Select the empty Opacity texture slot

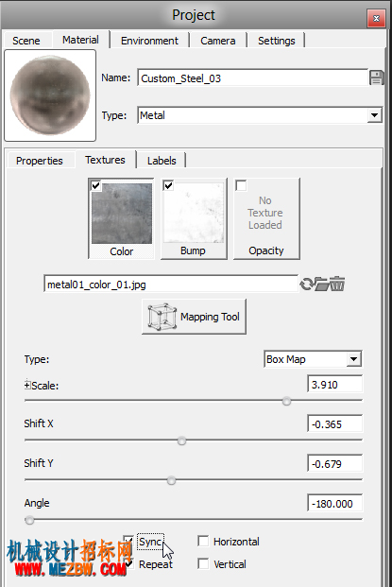point(266,218)
